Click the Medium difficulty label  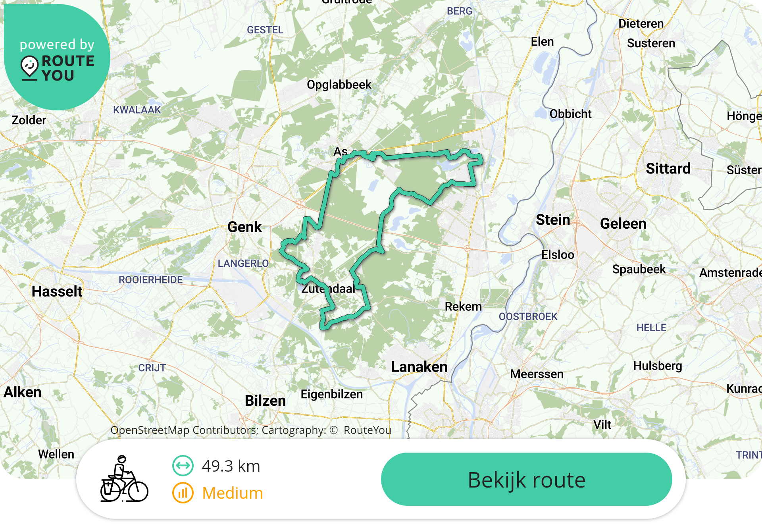point(233,493)
